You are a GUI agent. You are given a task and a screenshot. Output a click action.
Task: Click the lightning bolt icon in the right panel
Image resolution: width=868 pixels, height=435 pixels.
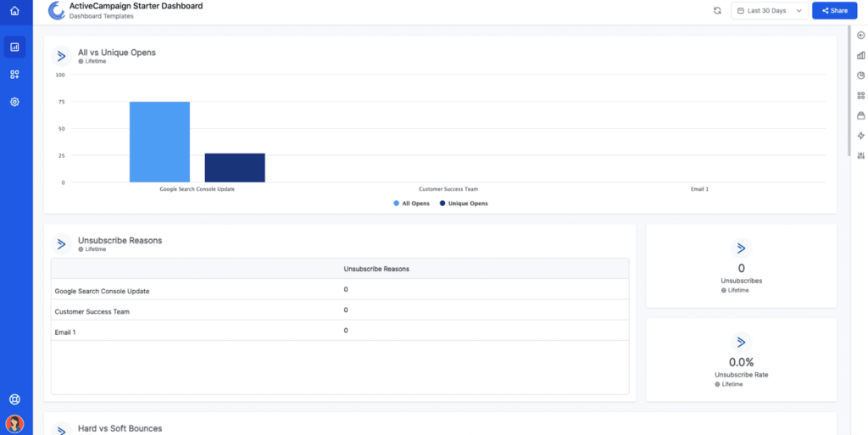[861, 136]
